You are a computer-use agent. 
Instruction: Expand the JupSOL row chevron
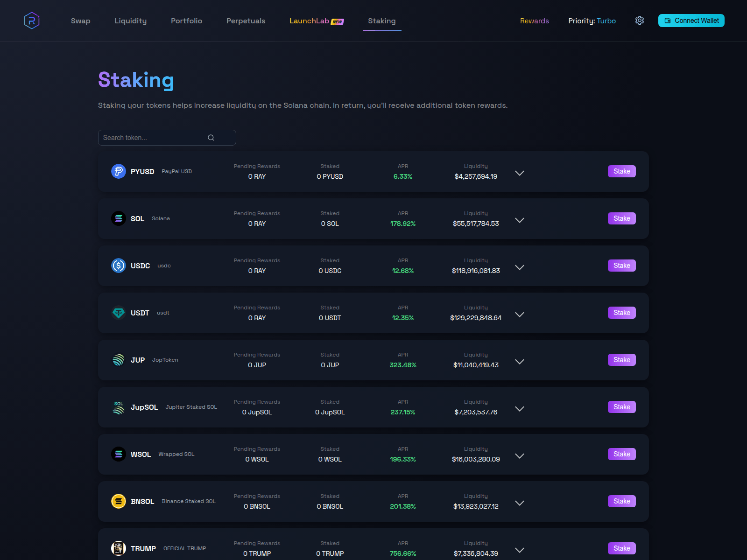click(520, 409)
